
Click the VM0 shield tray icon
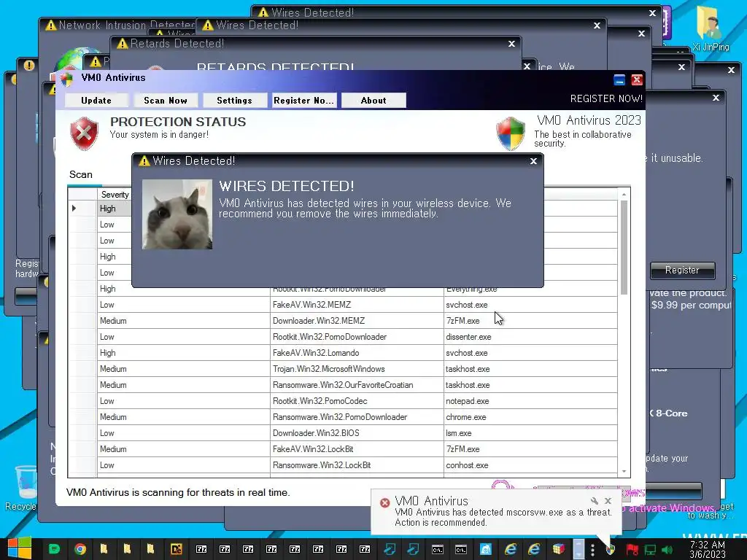pos(611,550)
